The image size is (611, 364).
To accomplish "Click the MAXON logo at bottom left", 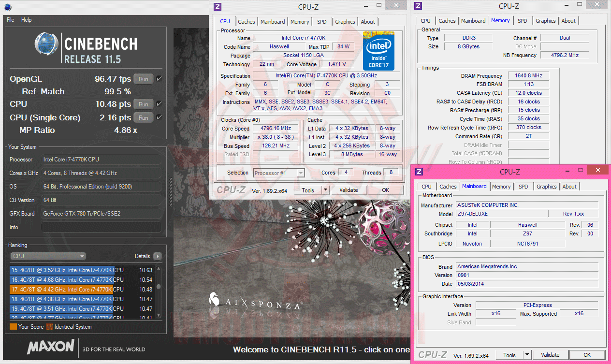I will coord(51,347).
